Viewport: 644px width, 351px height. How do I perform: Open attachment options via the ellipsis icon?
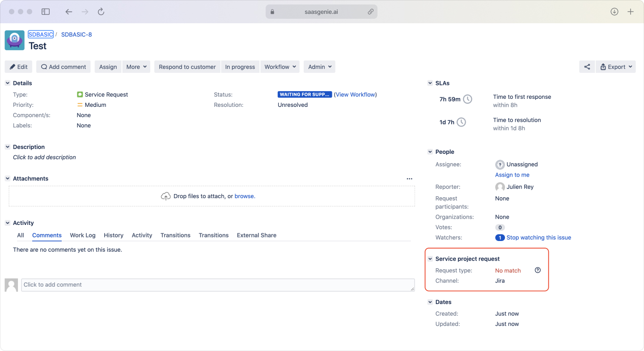pyautogui.click(x=409, y=178)
